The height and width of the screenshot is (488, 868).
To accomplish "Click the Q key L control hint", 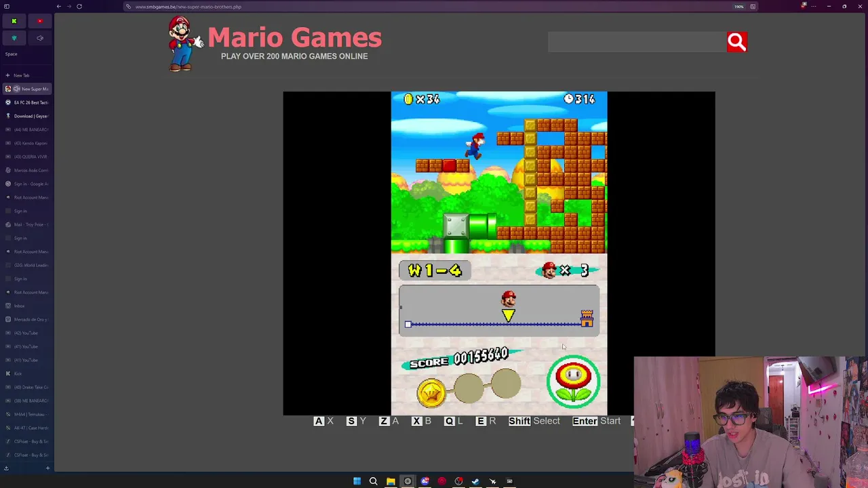I will click(454, 421).
